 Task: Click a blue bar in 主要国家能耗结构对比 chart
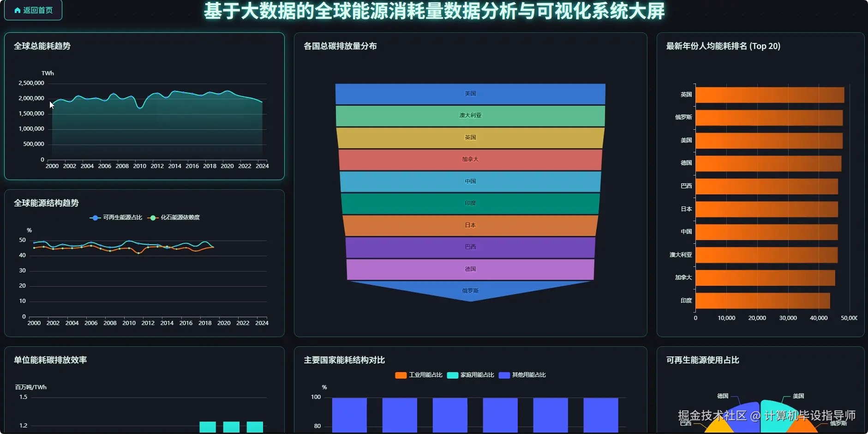tap(349, 415)
